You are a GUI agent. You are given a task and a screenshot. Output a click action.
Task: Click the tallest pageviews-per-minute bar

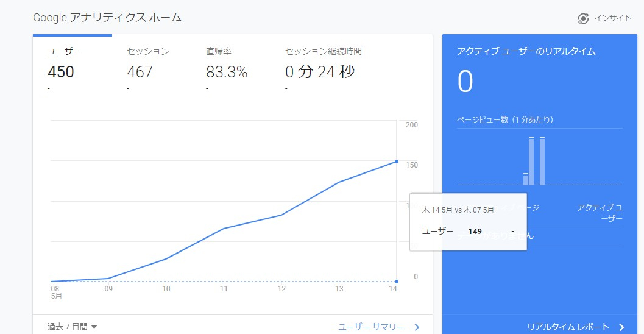(531, 161)
